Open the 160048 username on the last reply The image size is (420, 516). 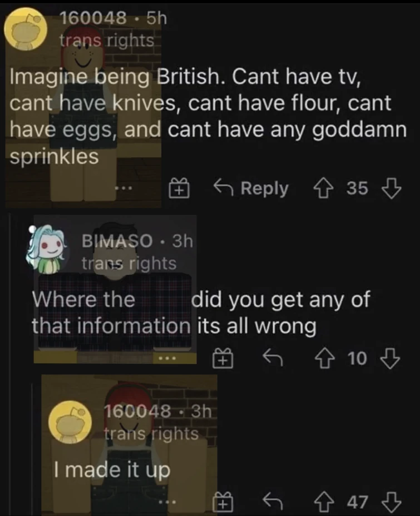coord(139,411)
